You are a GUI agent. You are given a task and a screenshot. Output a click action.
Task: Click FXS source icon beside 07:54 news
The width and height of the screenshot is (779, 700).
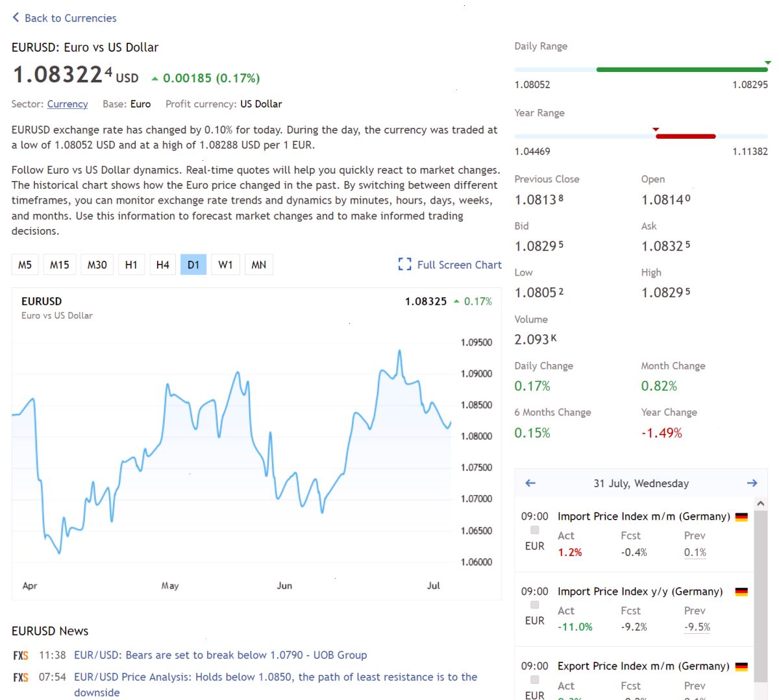point(21,678)
